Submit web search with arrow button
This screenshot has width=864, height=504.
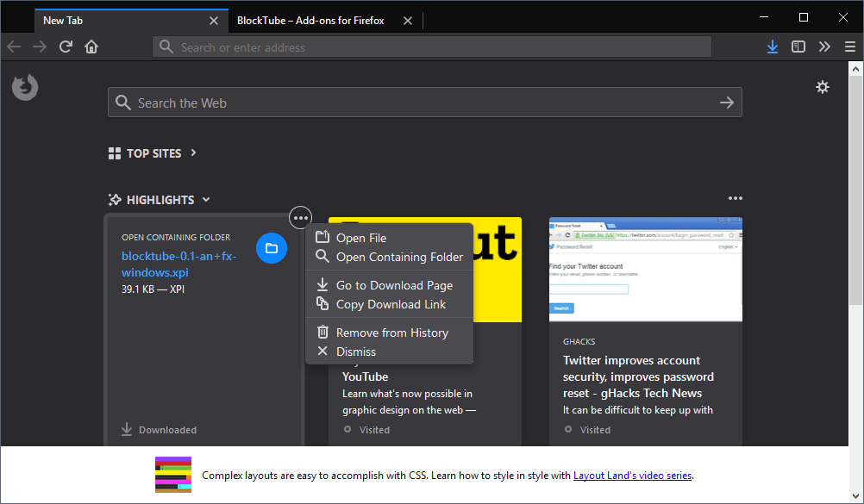click(727, 103)
